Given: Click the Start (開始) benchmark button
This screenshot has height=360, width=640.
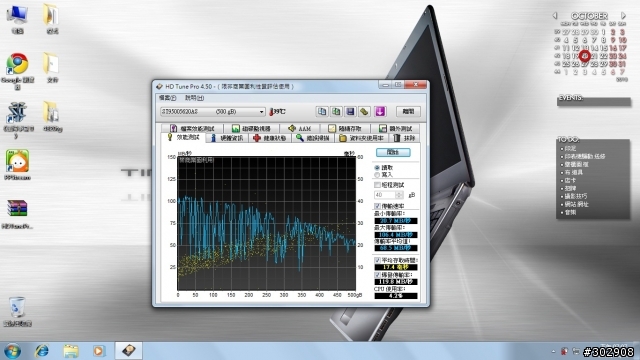Looking at the screenshot, I should point(393,152).
